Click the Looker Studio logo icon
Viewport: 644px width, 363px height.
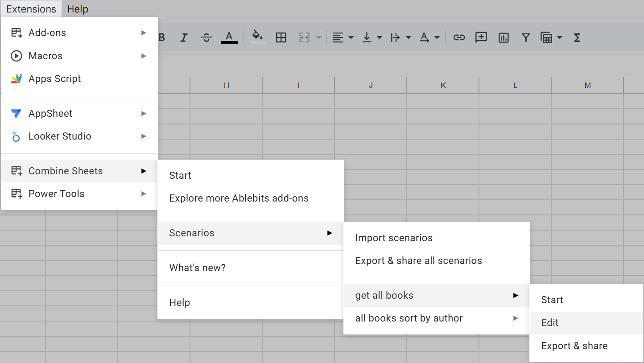16,136
